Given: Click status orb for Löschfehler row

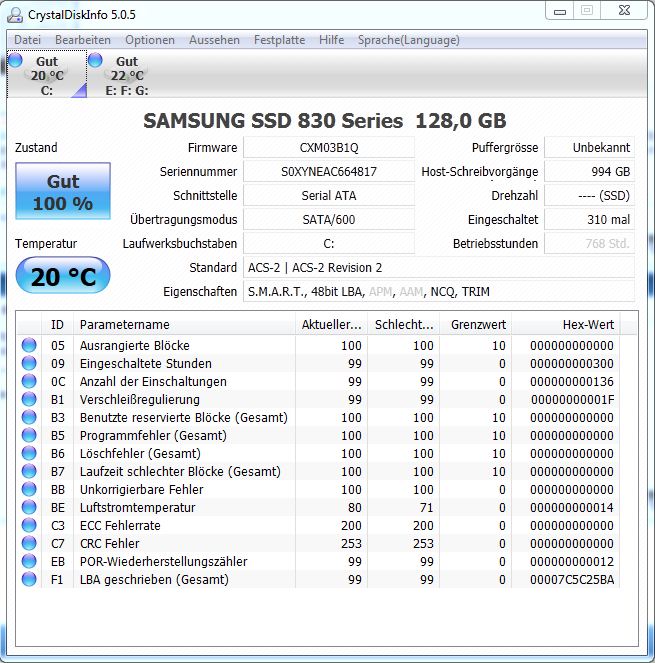Looking at the screenshot, I should click(x=29, y=453).
